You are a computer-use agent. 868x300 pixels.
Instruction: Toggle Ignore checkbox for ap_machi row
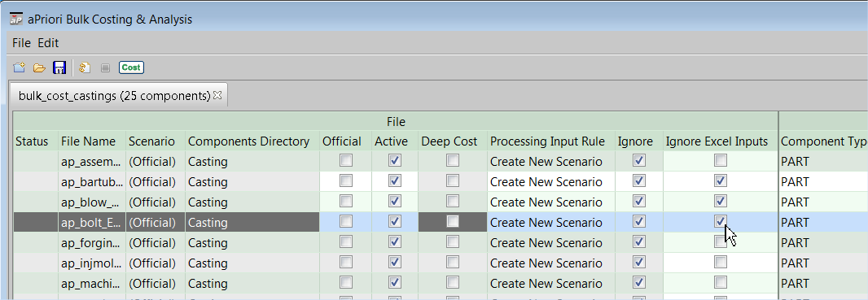coord(639,282)
